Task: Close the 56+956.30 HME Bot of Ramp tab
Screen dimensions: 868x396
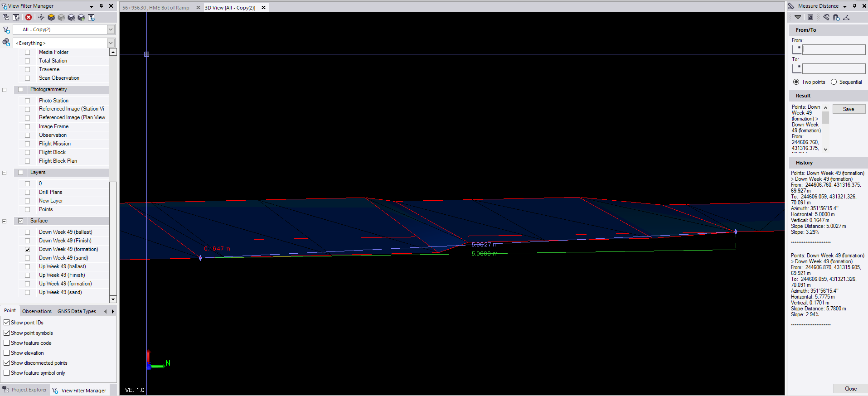Action: [198, 8]
